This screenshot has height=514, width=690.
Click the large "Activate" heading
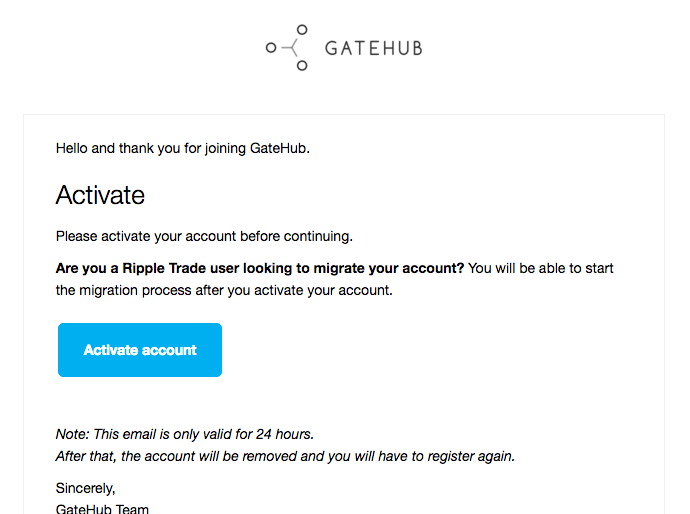(100, 194)
